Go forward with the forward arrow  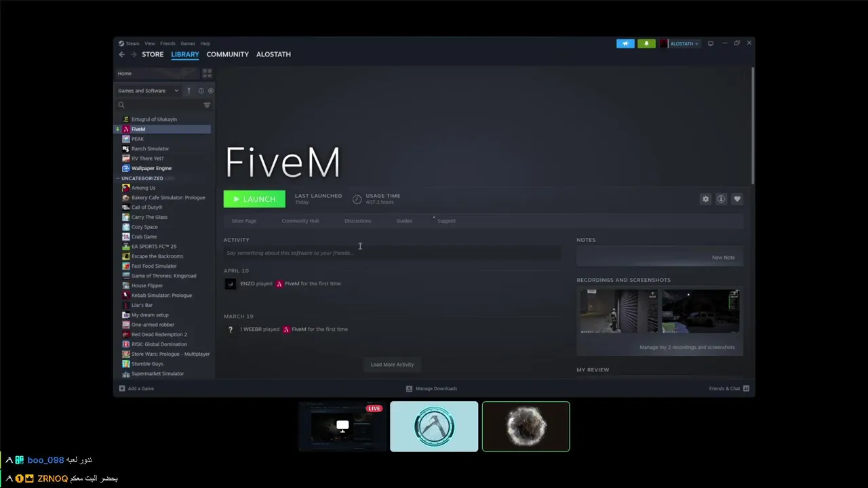tap(134, 54)
